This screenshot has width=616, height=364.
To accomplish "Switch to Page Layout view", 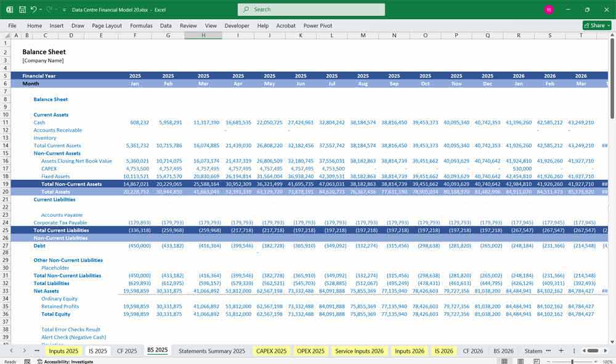I will point(521,360).
